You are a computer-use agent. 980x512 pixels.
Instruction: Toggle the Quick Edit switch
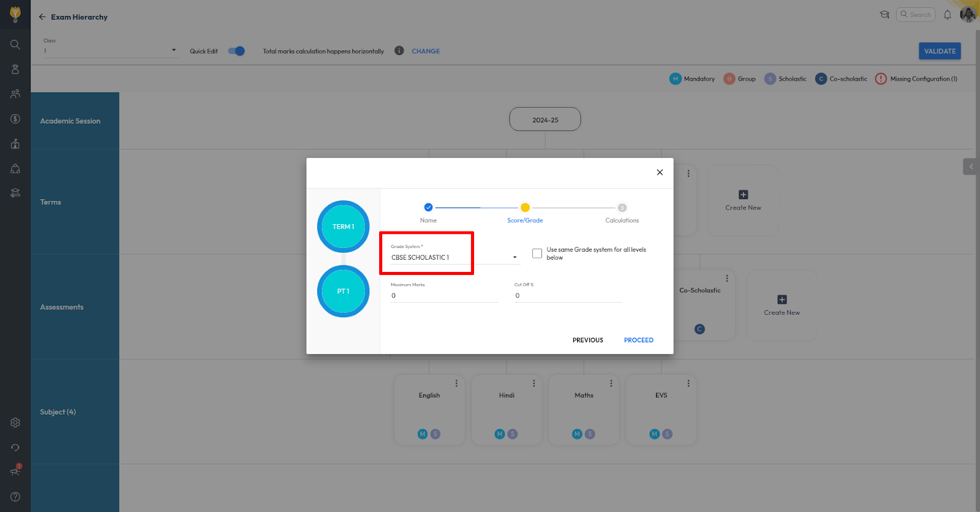pyautogui.click(x=236, y=51)
